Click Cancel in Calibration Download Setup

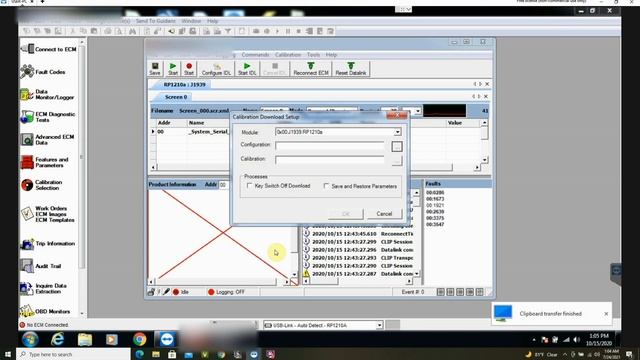tap(384, 214)
